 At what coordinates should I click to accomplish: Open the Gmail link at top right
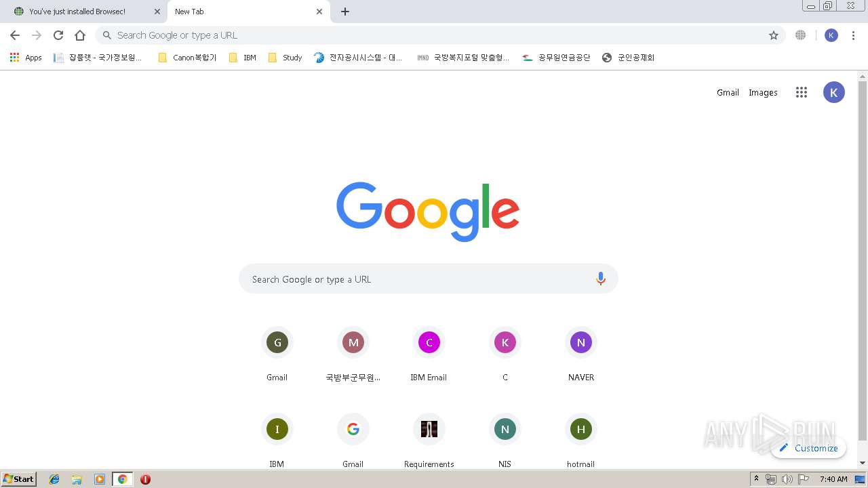[x=728, y=93]
